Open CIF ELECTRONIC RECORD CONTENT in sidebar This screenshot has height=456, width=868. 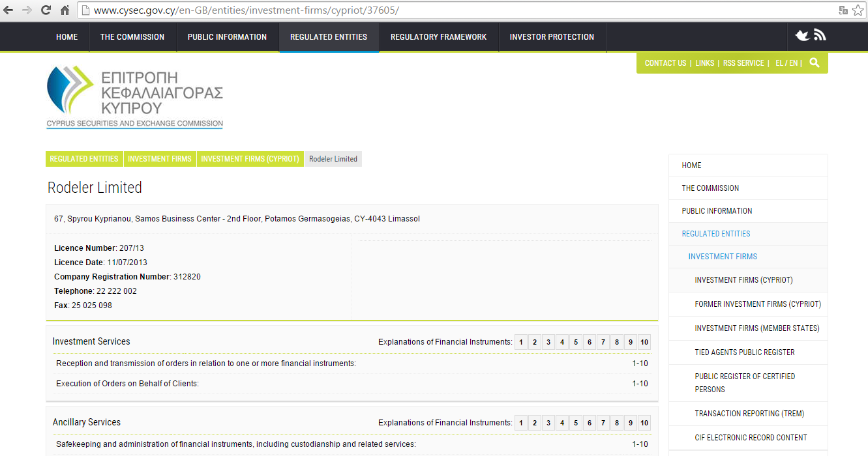pos(748,438)
